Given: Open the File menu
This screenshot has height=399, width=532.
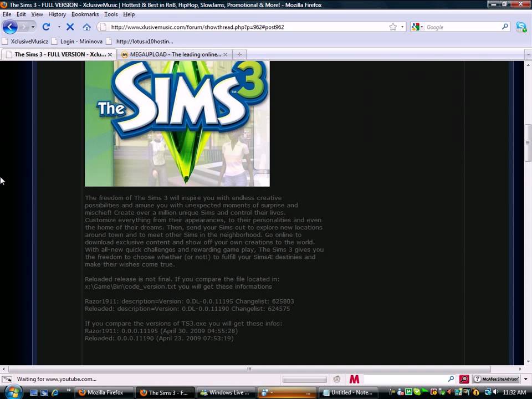Looking at the screenshot, I should (7, 14).
